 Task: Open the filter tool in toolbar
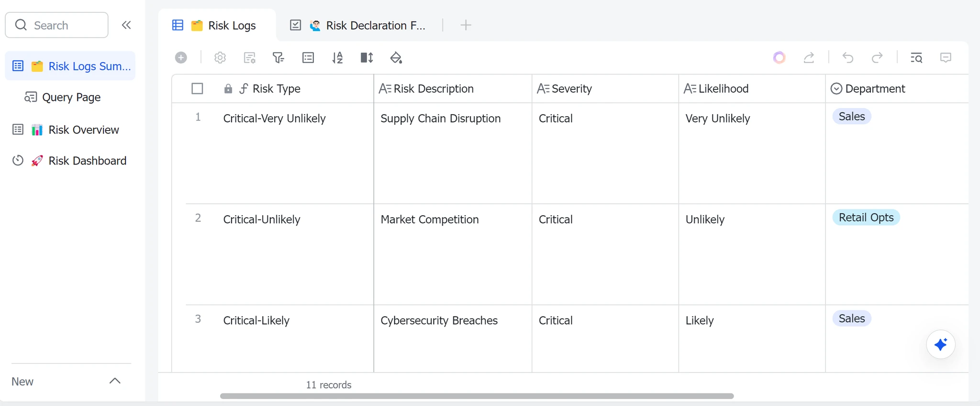(x=278, y=58)
